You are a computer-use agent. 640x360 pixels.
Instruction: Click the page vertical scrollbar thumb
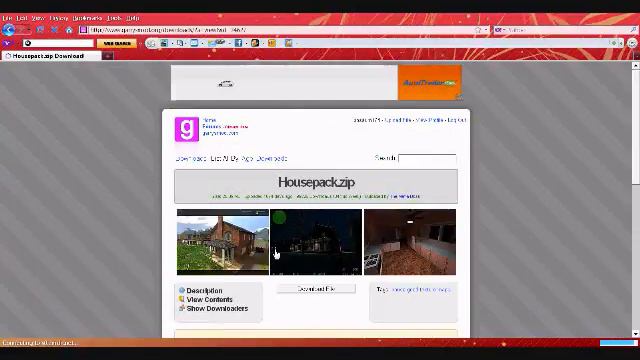pyautogui.click(x=636, y=127)
